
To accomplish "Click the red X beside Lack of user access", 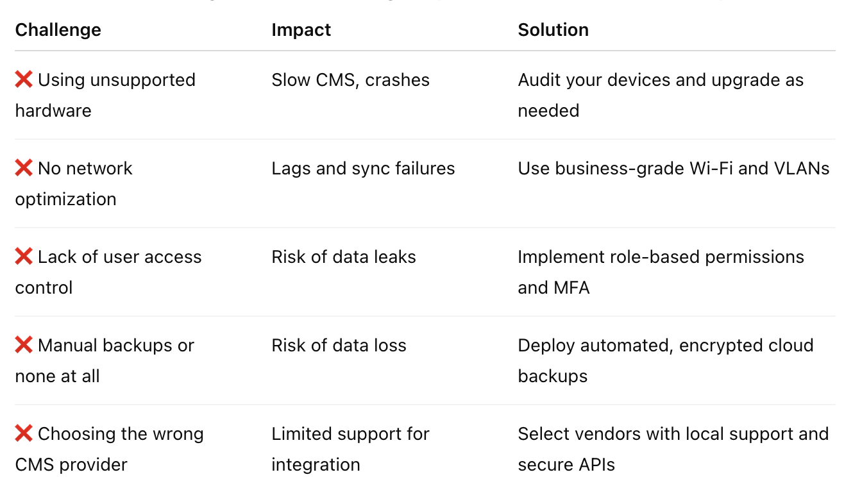I will click(x=24, y=257).
